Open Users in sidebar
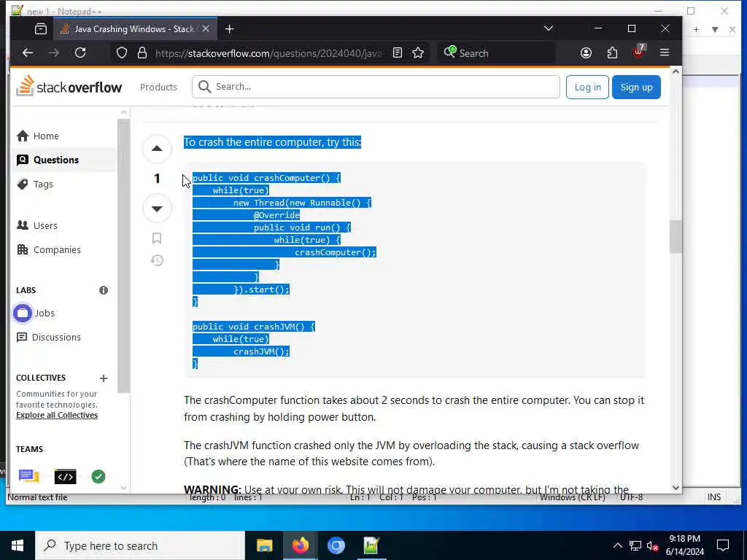The height and width of the screenshot is (560, 747). point(45,226)
